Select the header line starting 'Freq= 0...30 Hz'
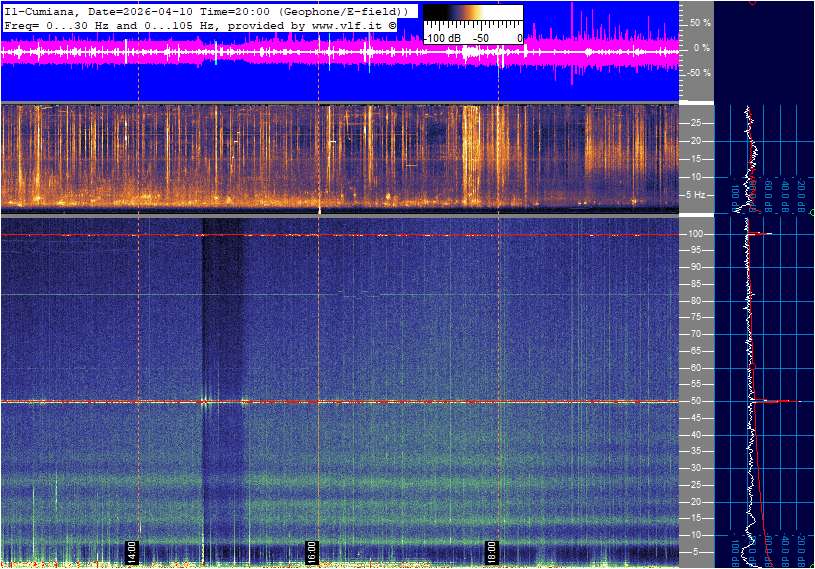Image resolution: width=815 pixels, height=569 pixels. tap(200, 25)
